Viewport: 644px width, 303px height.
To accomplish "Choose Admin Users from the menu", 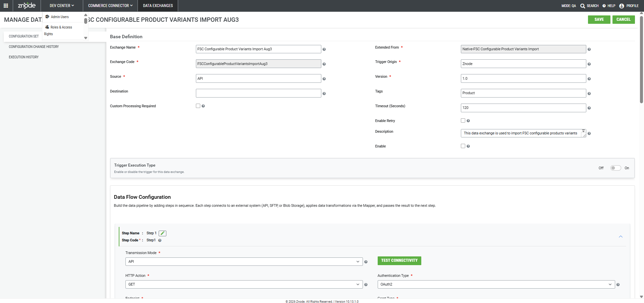I will point(60,17).
